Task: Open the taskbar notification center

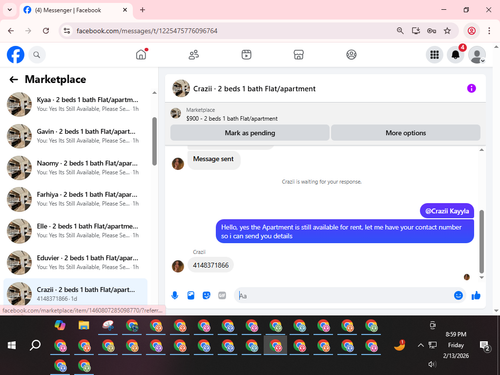Action: [484, 346]
